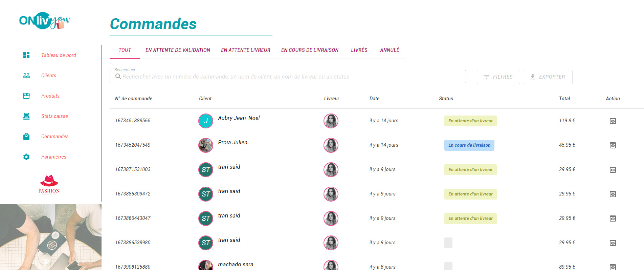Open the Clients page link
Viewport: 644px width, 270px height.
49,76
